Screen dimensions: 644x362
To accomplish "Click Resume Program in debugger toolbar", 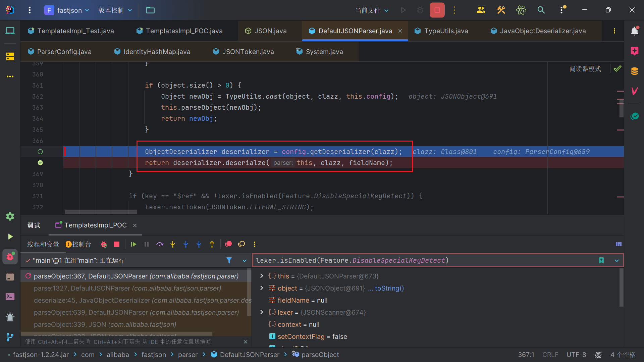I will coord(133,244).
